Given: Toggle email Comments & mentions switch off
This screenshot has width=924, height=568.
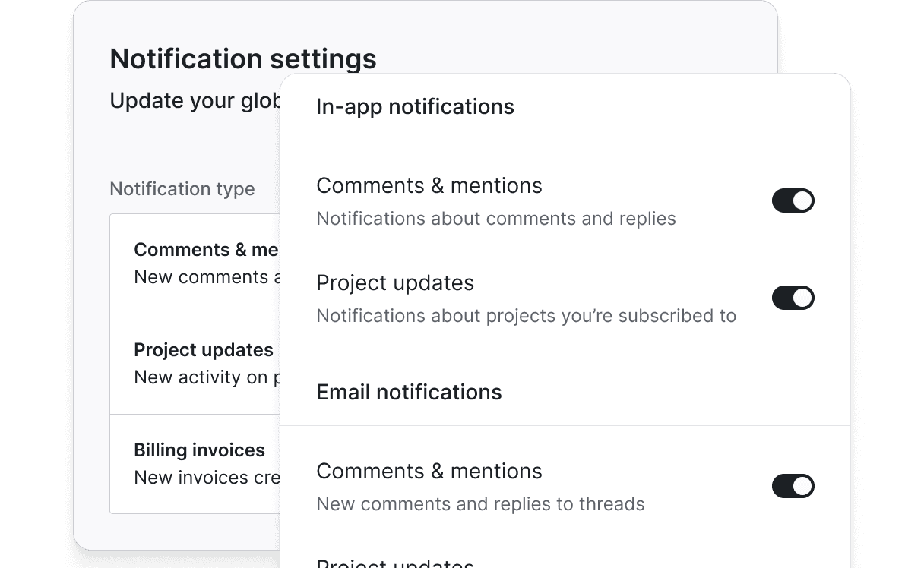Looking at the screenshot, I should 793,486.
